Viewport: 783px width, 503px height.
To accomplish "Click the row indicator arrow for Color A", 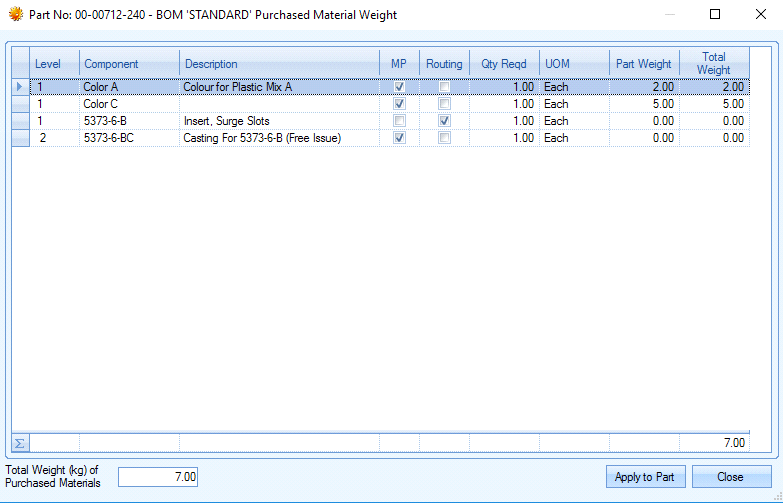I will 20,87.
